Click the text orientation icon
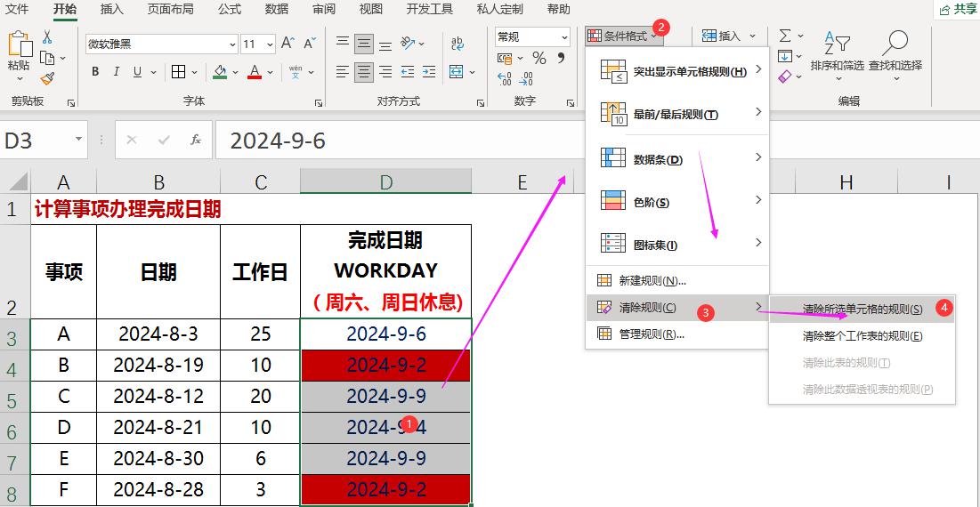This screenshot has width=980, height=507. [x=409, y=43]
